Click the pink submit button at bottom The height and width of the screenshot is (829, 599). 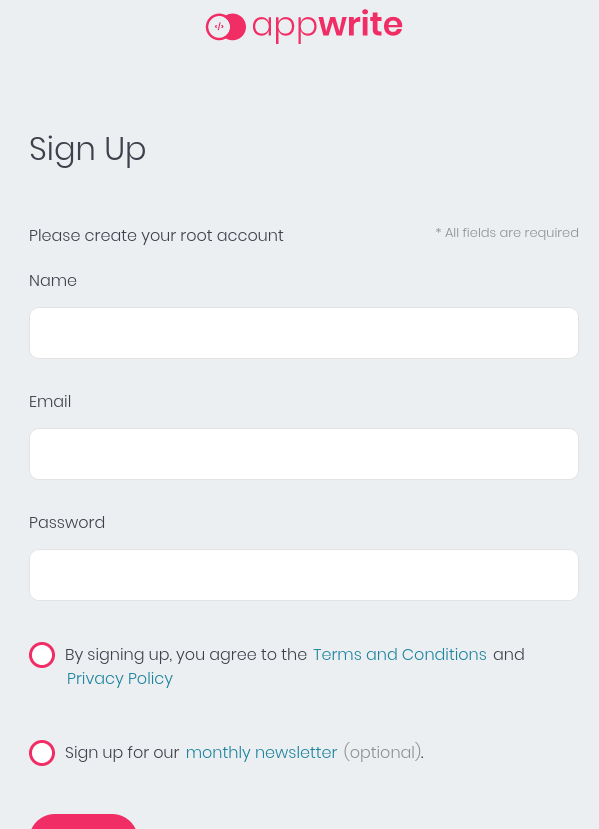(x=84, y=822)
